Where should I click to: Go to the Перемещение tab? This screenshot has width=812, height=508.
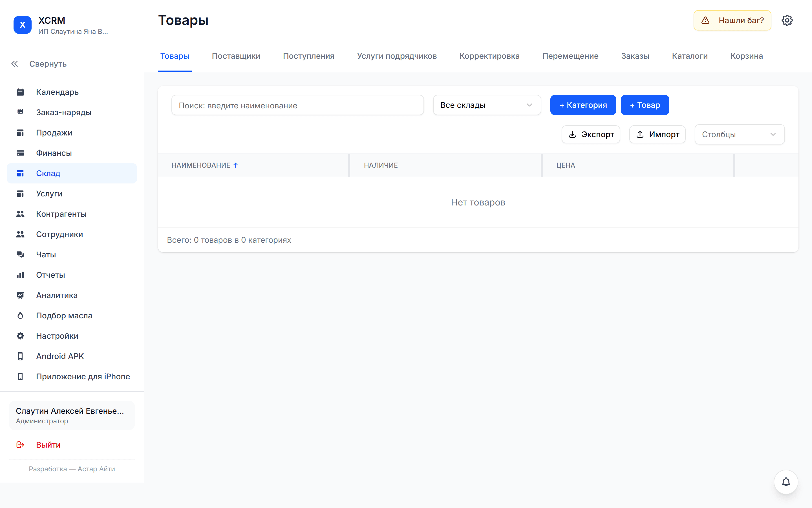570,56
